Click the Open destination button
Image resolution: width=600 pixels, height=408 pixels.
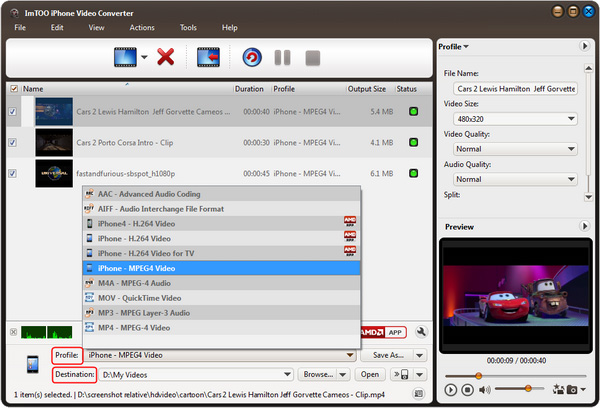tap(370, 374)
